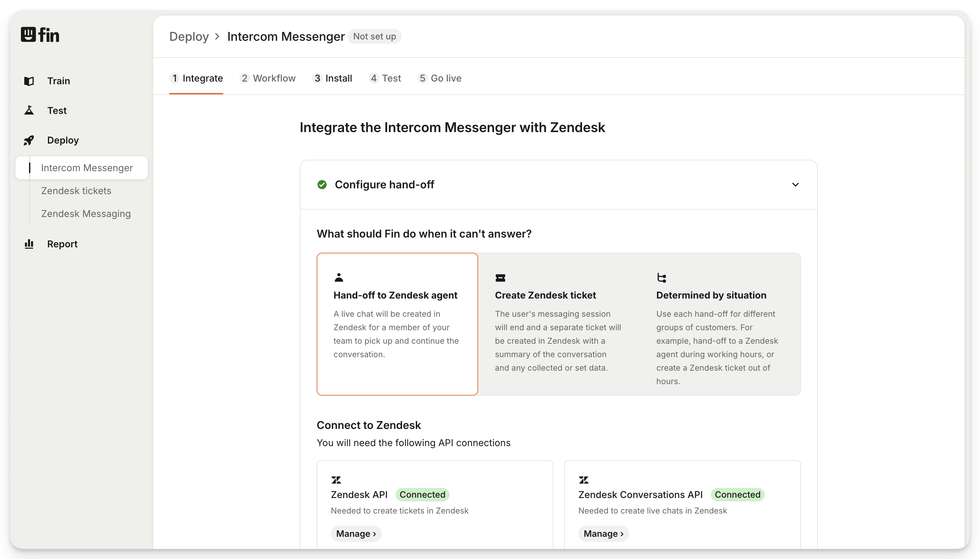Click the green checkmark beside Configure hand-off

pos(322,185)
